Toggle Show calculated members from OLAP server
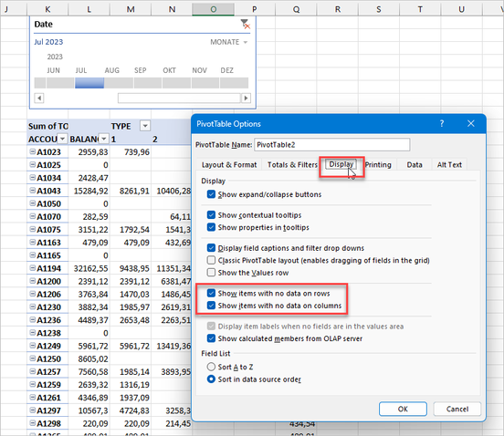This screenshot has width=504, height=436. 211,338
